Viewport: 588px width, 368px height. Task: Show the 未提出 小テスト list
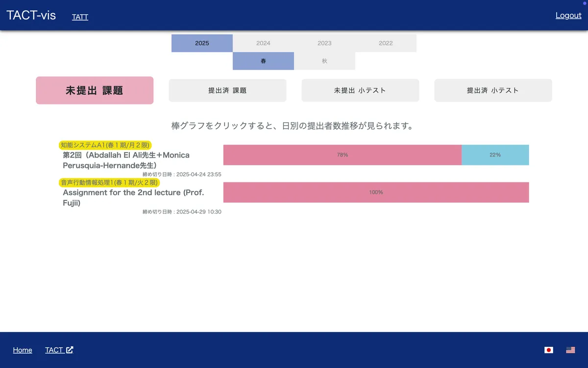360,90
